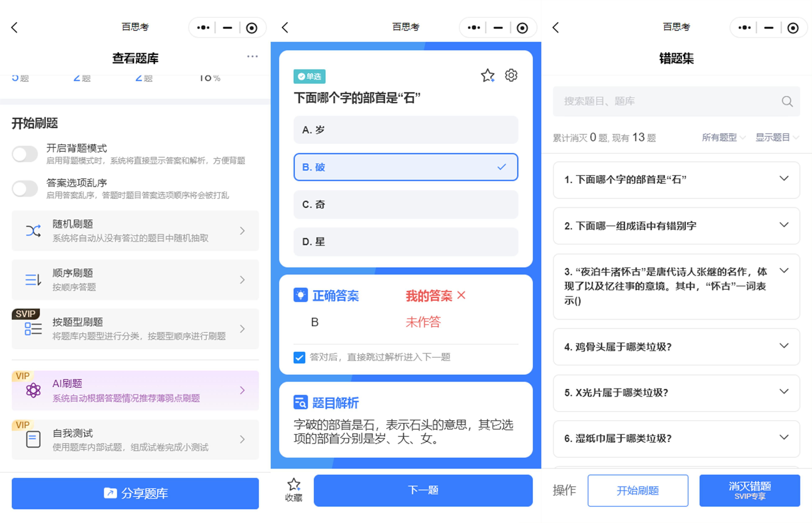Click SVIP badge on 按题型刷题
812x523 pixels.
point(26,314)
